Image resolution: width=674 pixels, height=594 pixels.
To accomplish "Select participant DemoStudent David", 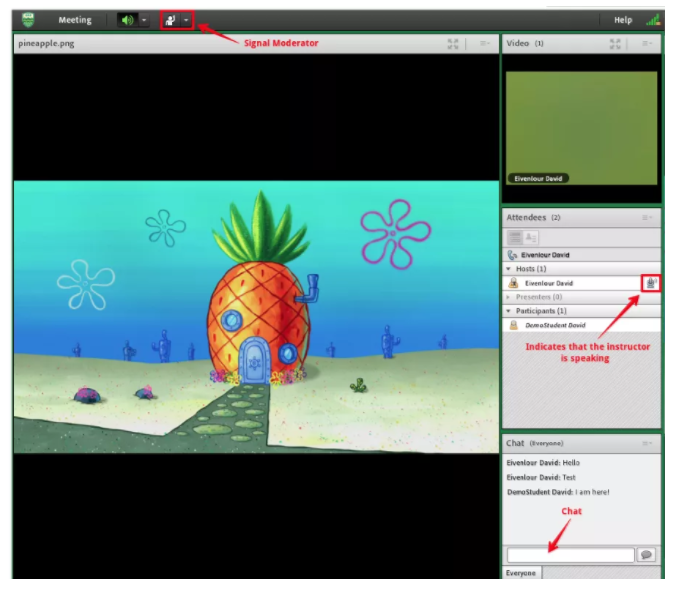I will [582, 325].
